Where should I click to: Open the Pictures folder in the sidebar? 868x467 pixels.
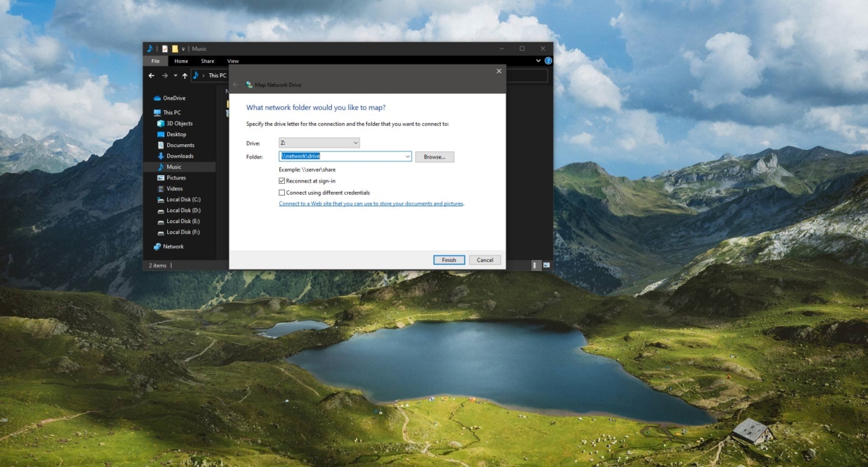pos(174,177)
